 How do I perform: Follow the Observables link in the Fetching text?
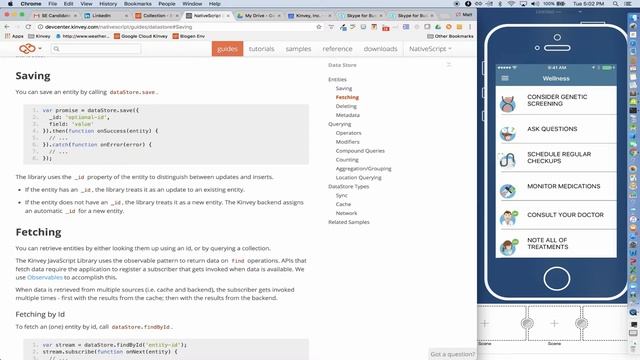(x=44, y=277)
